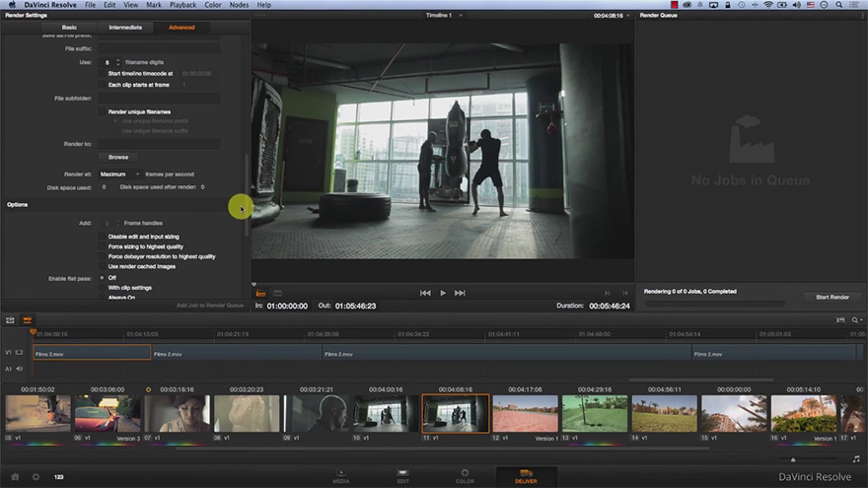Play the timeline in viewer
This screenshot has width=868, height=488.
point(443,293)
